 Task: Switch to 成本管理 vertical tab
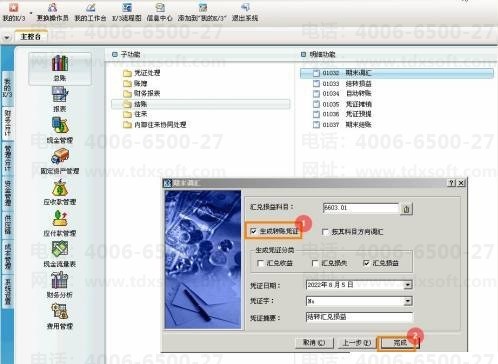(7, 257)
